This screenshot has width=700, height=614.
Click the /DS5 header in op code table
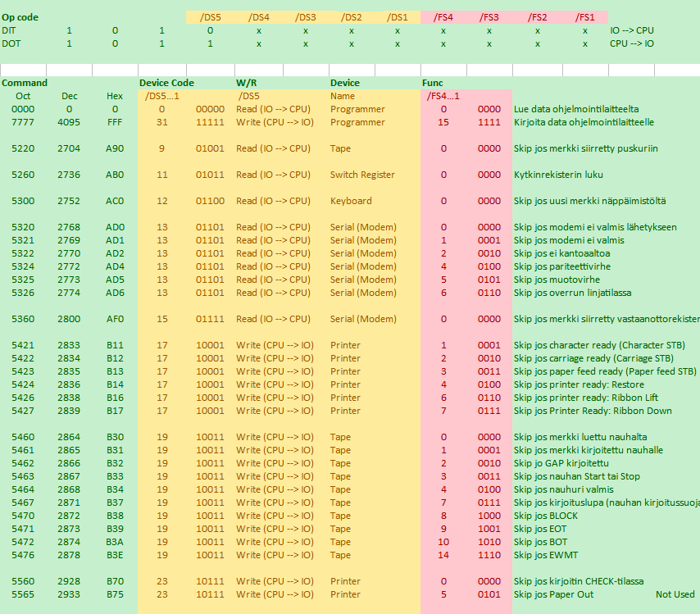tap(211, 17)
